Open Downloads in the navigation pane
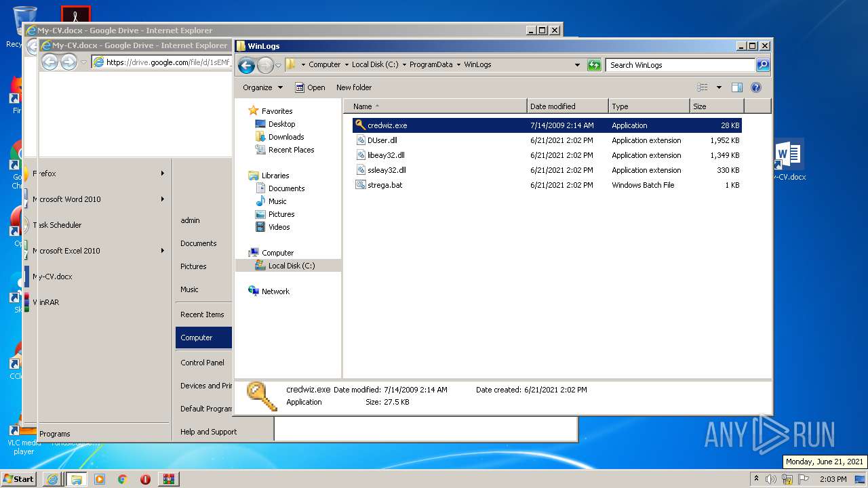The image size is (868, 488). point(285,137)
